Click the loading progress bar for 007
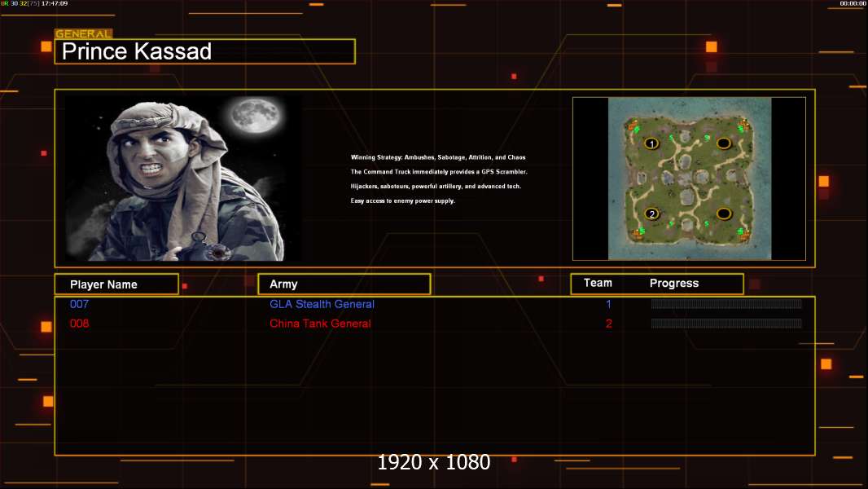868x489 pixels. [x=726, y=303]
